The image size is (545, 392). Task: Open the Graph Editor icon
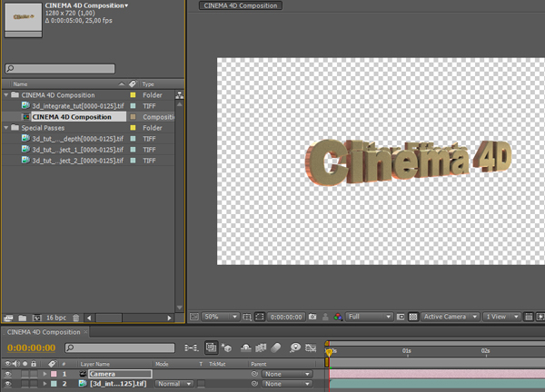click(311, 348)
